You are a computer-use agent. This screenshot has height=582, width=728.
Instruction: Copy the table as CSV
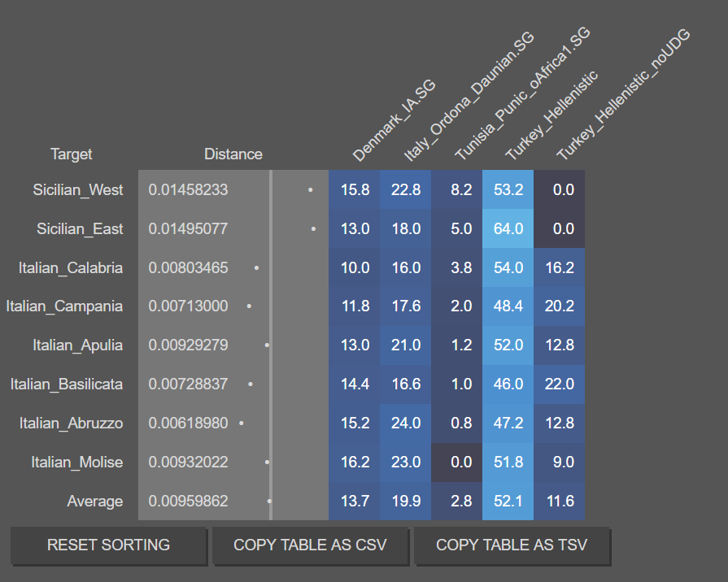pos(310,545)
